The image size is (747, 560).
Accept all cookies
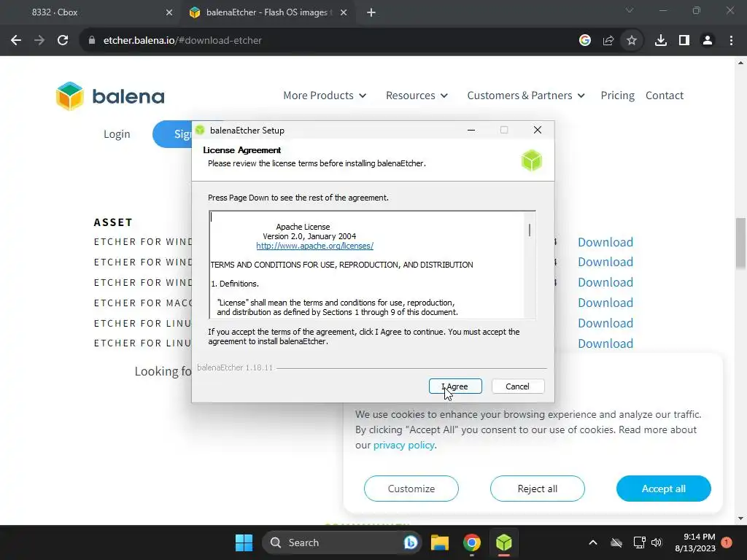click(664, 489)
